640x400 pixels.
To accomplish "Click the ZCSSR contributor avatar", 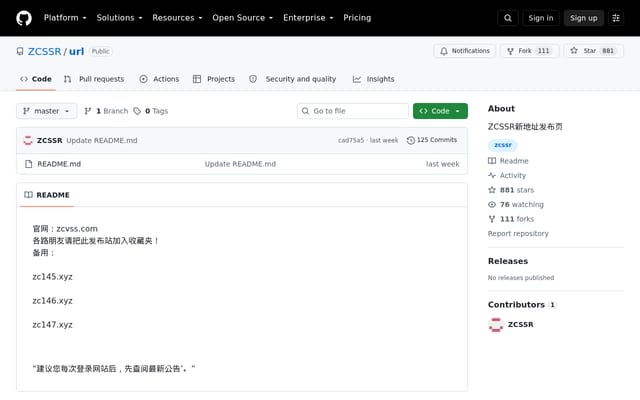I will (496, 324).
